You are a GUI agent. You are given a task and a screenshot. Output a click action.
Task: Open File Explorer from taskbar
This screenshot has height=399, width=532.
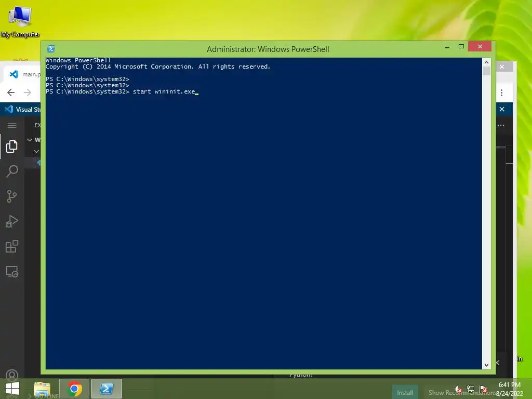42,389
